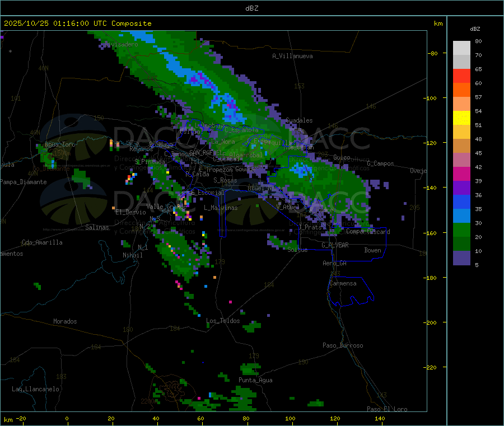Click the Paso El Loro place label

pyautogui.click(x=388, y=409)
